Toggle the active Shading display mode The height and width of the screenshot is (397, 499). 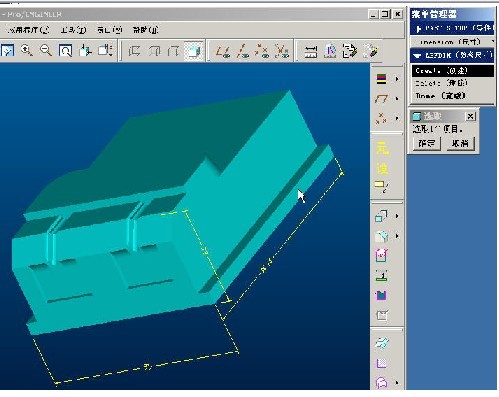click(x=194, y=51)
